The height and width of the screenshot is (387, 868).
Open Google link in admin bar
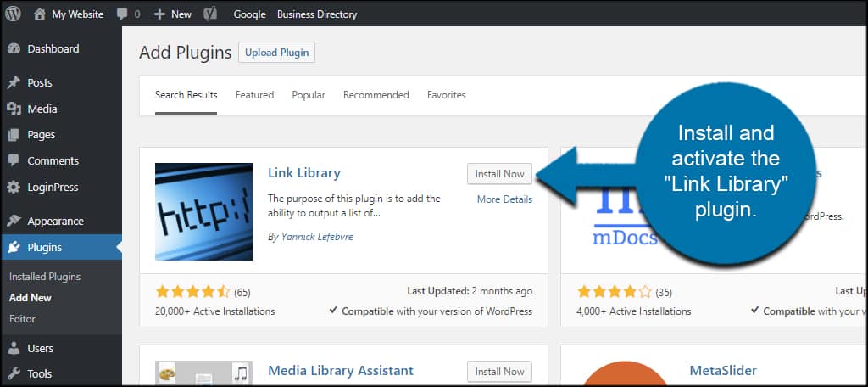[250, 14]
